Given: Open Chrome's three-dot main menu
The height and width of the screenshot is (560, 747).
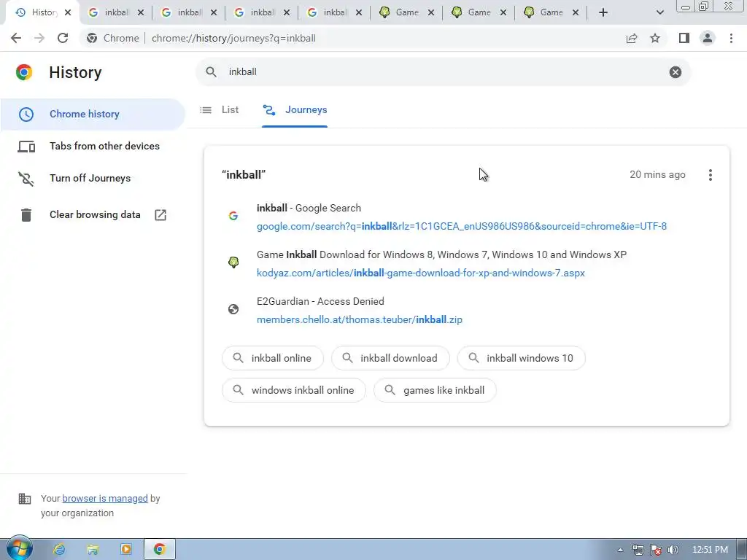Looking at the screenshot, I should 731,38.
